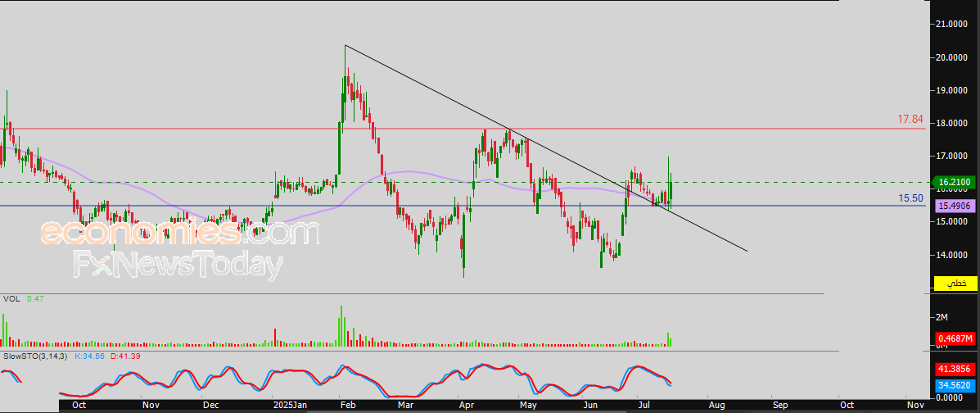Click the red 41.3856 stochastic value tag

point(955,369)
